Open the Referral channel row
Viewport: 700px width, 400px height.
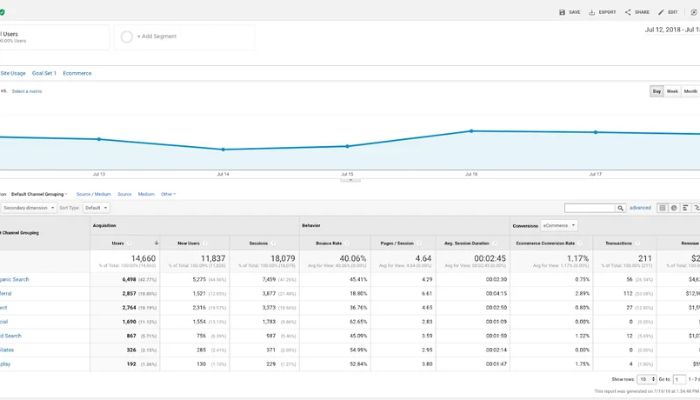pyautogui.click(x=6, y=294)
